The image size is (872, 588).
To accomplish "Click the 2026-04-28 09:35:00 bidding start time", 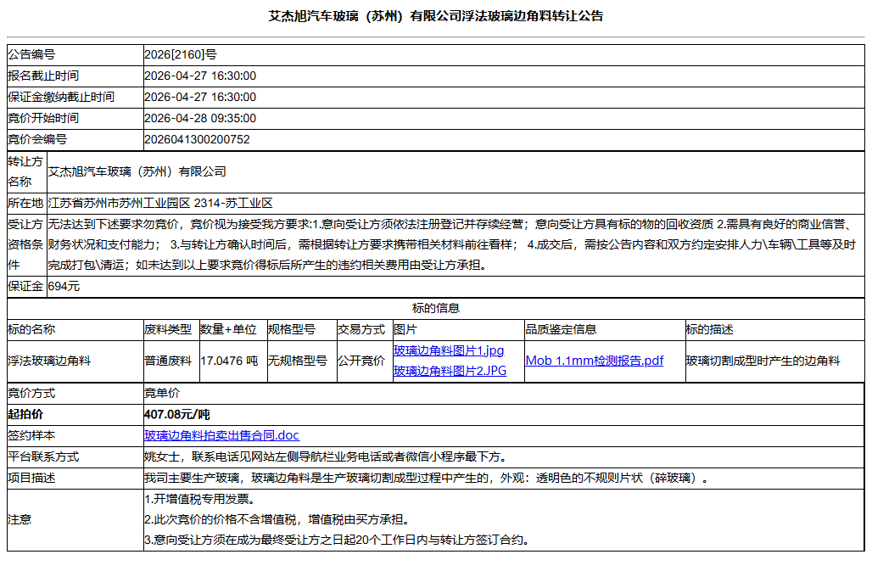I will [x=200, y=118].
